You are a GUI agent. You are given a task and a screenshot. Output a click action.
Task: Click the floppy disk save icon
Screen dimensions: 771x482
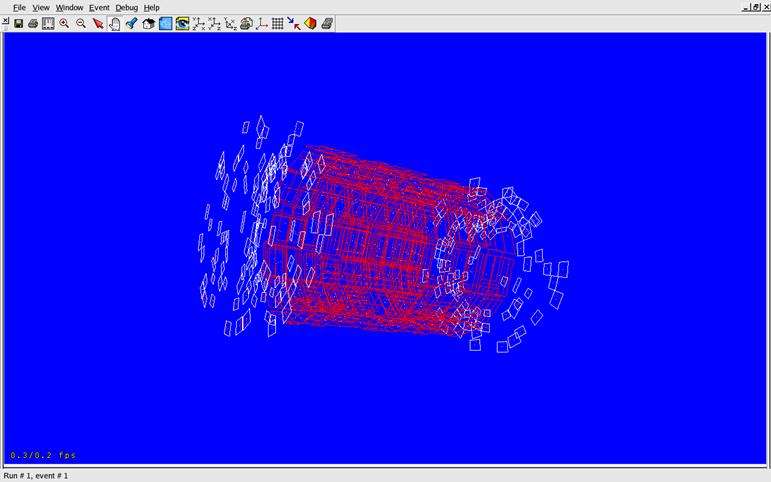[18, 23]
